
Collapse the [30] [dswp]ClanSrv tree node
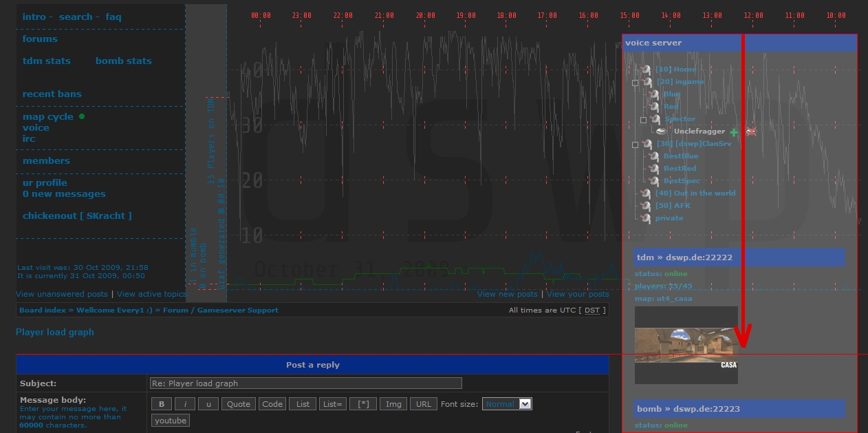point(636,145)
